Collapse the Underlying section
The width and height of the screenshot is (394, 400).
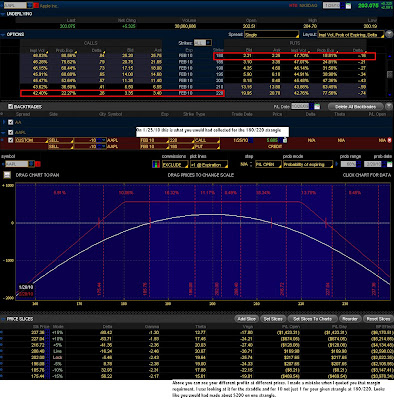point(3,14)
